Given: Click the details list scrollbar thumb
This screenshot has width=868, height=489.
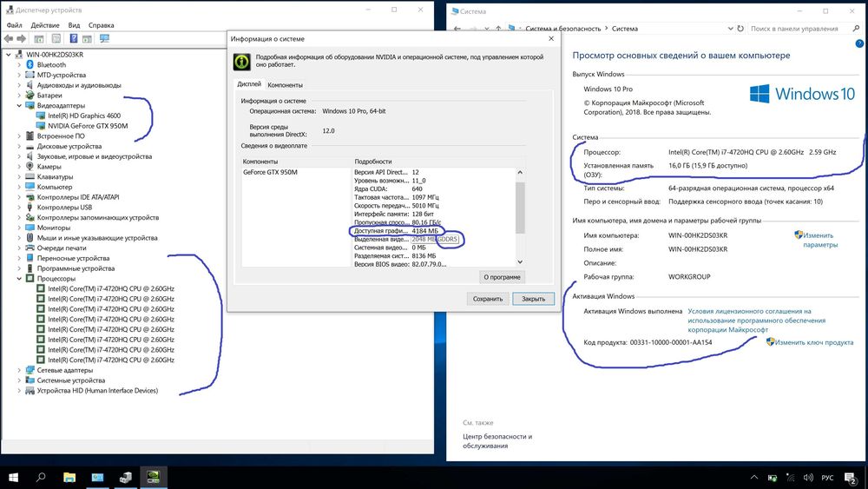Looking at the screenshot, I should pyautogui.click(x=520, y=208).
